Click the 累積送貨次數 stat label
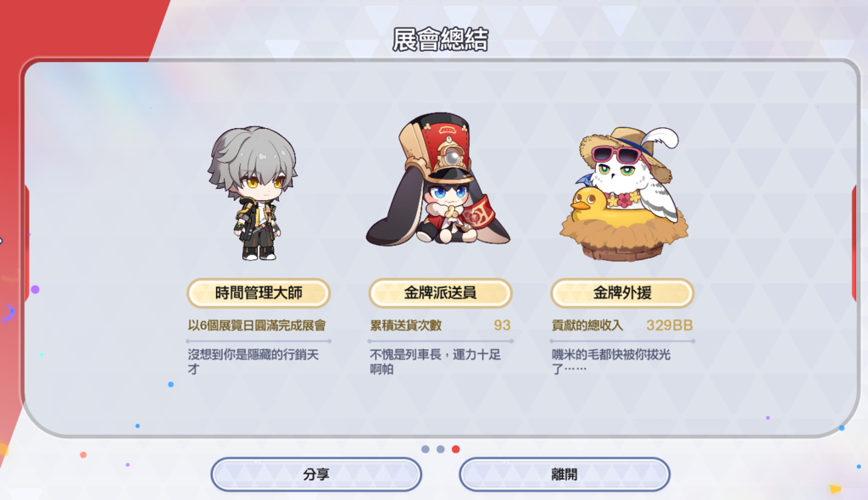 [406, 325]
